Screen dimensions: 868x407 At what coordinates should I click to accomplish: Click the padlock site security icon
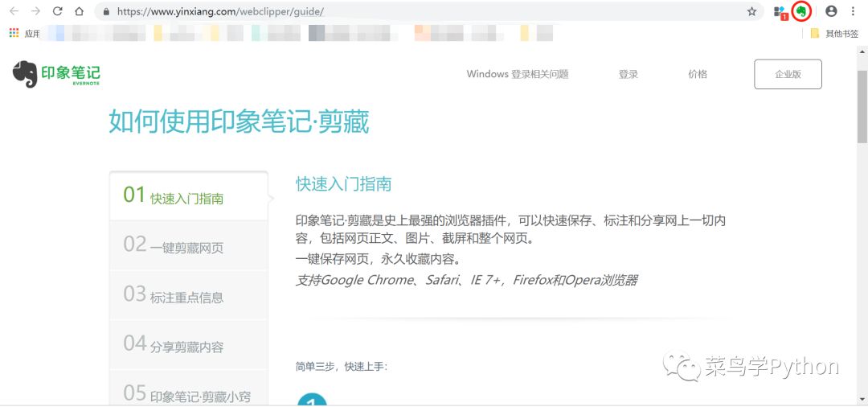click(107, 11)
